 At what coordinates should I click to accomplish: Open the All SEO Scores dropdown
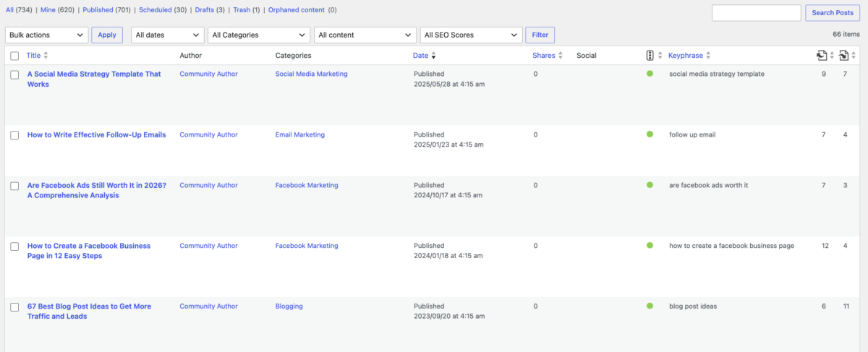coord(471,35)
